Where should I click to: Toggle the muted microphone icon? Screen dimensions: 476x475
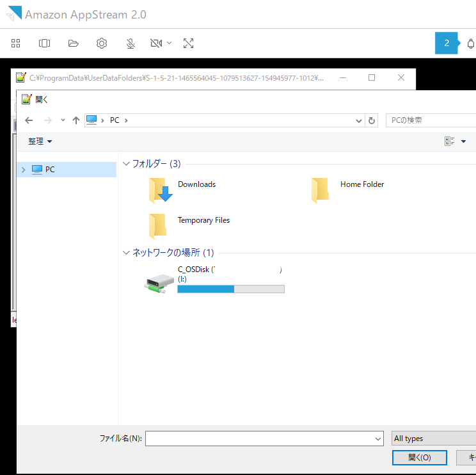[131, 43]
